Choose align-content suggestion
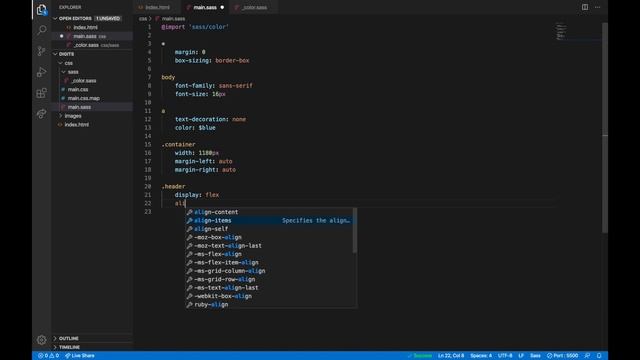The width and height of the screenshot is (640, 360). (269, 212)
